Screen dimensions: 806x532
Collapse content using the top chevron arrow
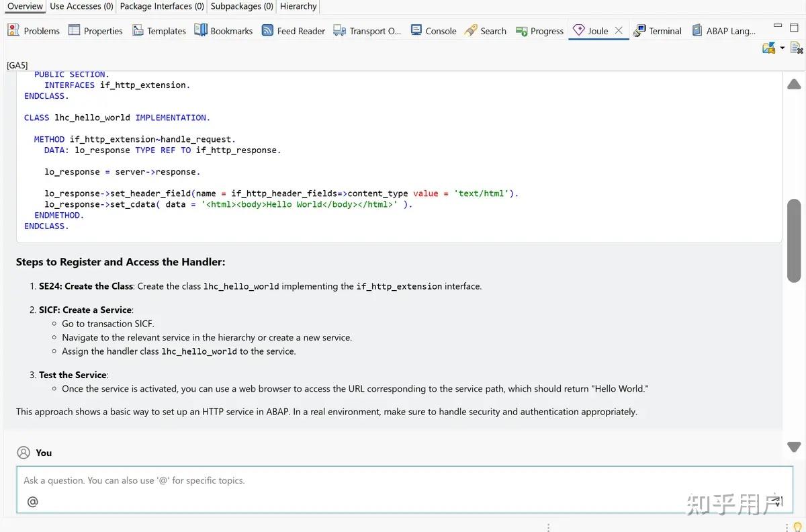794,83
